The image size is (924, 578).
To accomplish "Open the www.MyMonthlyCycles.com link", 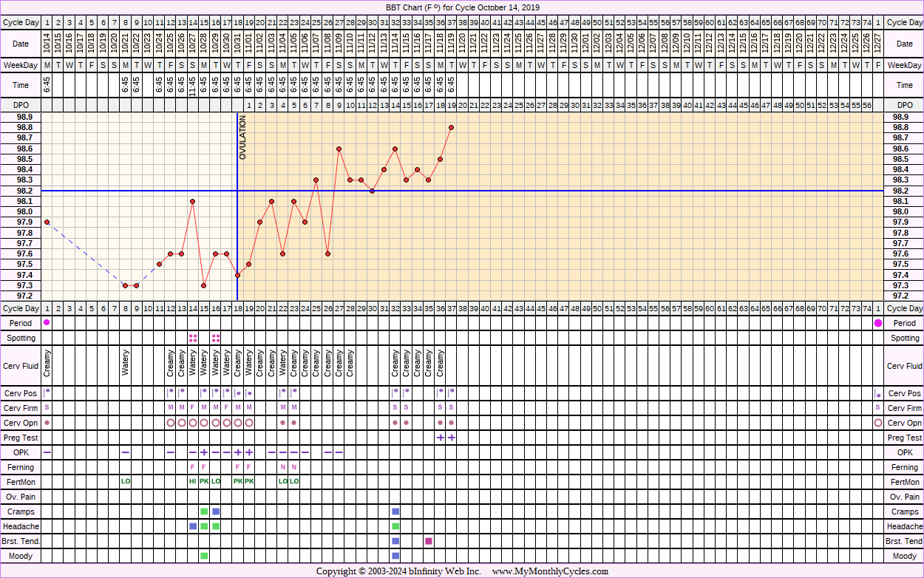I will tap(550, 571).
